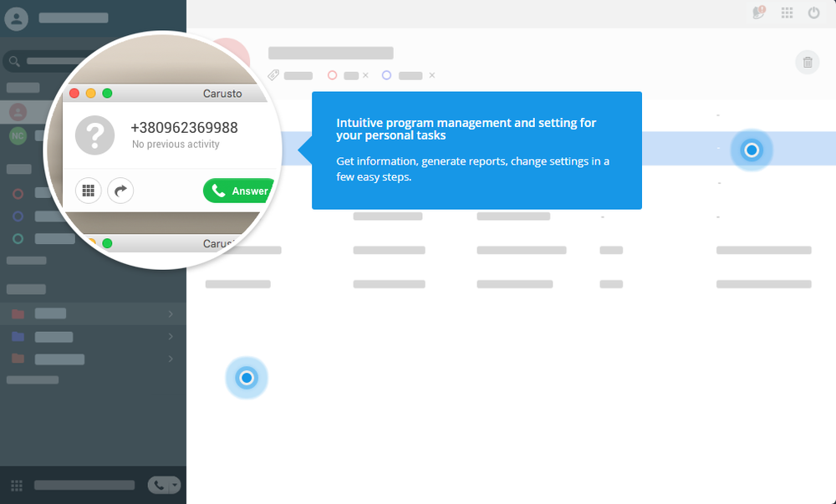Open the phone options dropdown arrow at bottom left

pyautogui.click(x=173, y=485)
